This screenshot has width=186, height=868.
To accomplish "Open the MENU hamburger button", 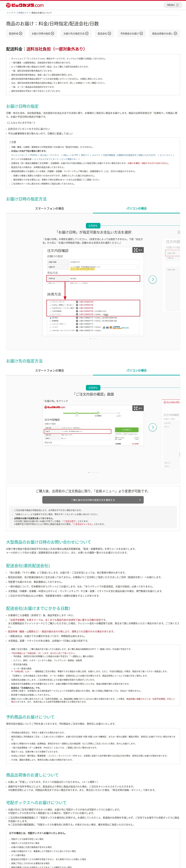I will [173, 5].
